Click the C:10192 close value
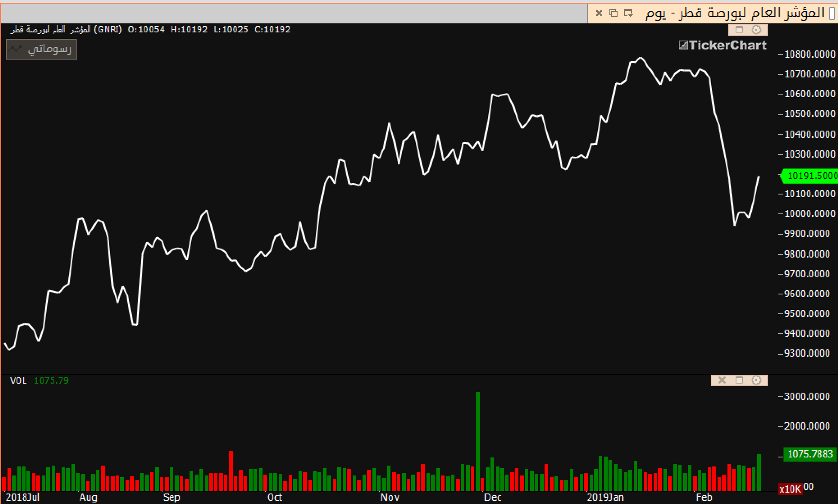The width and height of the screenshot is (838, 504). [x=272, y=29]
